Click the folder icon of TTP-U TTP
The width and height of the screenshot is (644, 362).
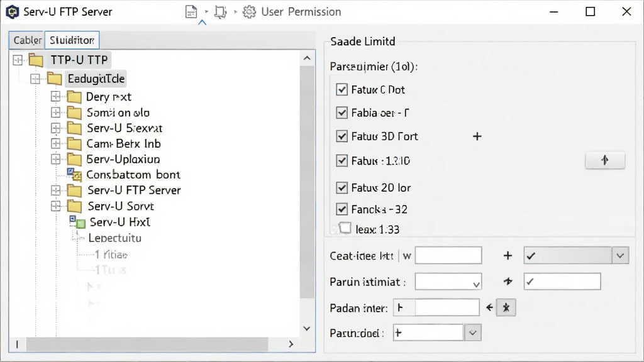coord(36,60)
